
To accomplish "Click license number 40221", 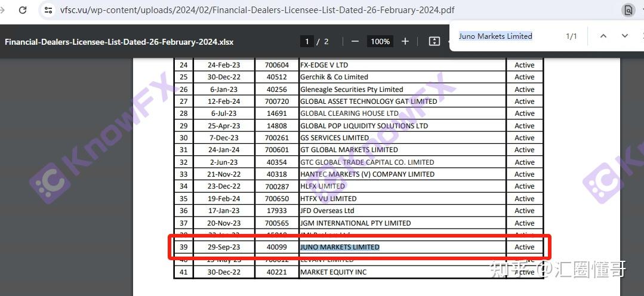I will point(277,272).
